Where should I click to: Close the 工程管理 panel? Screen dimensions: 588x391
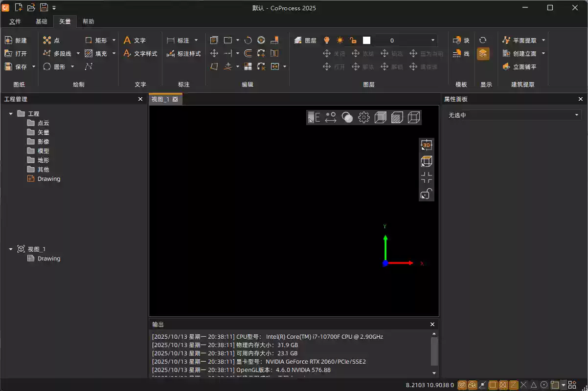pyautogui.click(x=140, y=99)
